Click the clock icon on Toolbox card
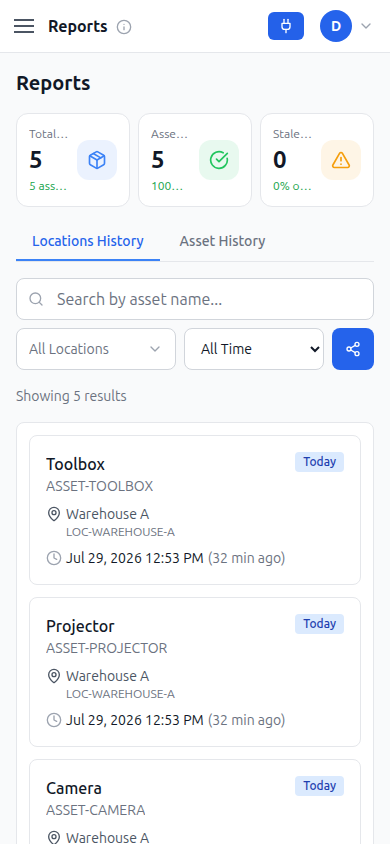 (x=54, y=558)
